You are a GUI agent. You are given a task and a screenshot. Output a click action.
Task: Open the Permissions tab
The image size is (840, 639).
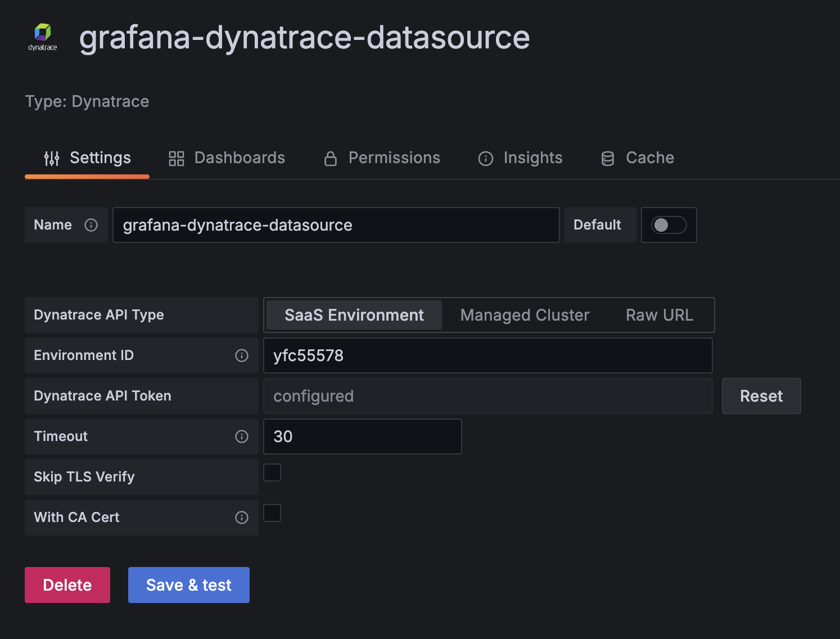(382, 158)
